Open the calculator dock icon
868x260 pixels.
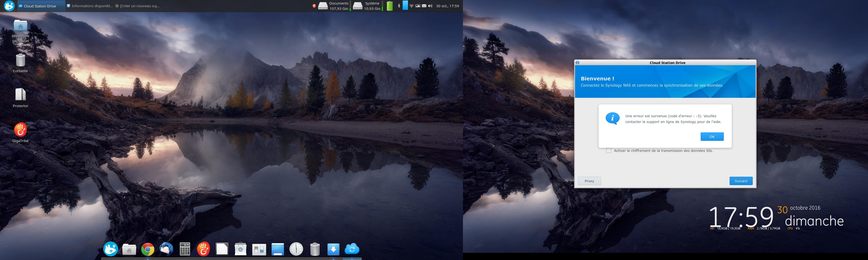point(185,249)
